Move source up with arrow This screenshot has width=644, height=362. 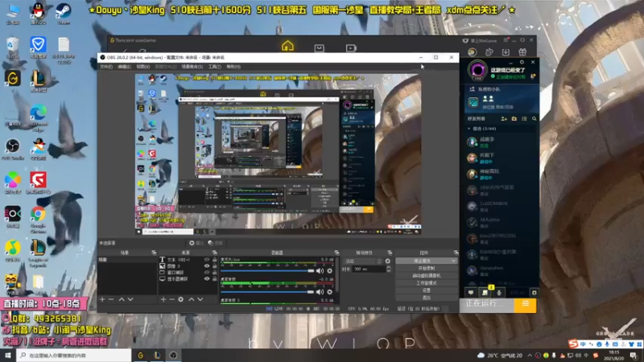[x=192, y=299]
